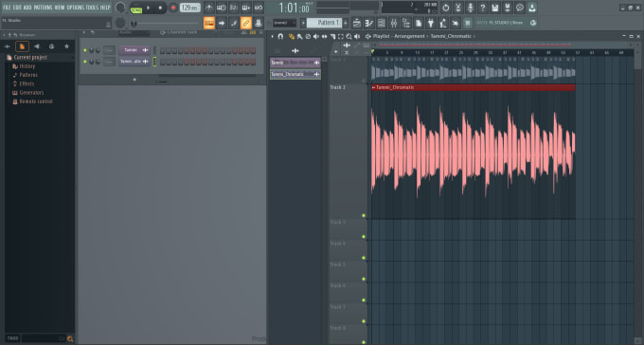Click the Record button
The width and height of the screenshot is (644, 345).
(x=173, y=8)
